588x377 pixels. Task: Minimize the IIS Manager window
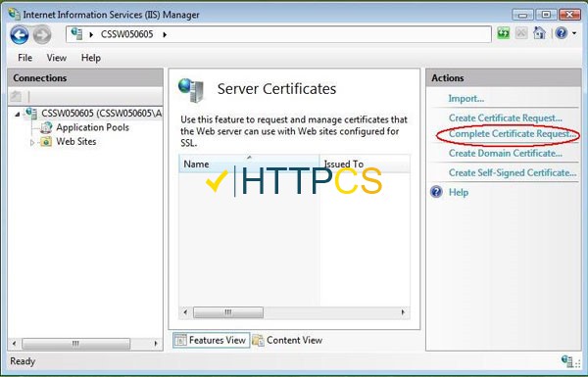[x=522, y=15]
